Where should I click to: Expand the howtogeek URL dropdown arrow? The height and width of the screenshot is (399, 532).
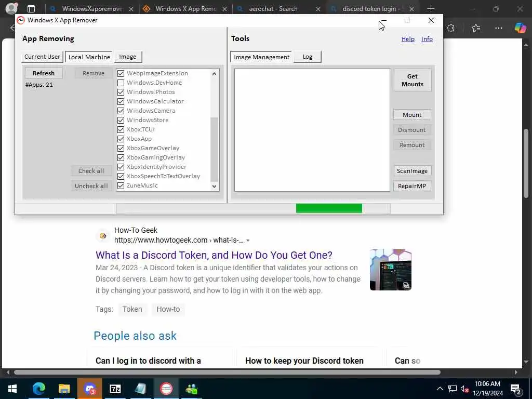tap(248, 241)
